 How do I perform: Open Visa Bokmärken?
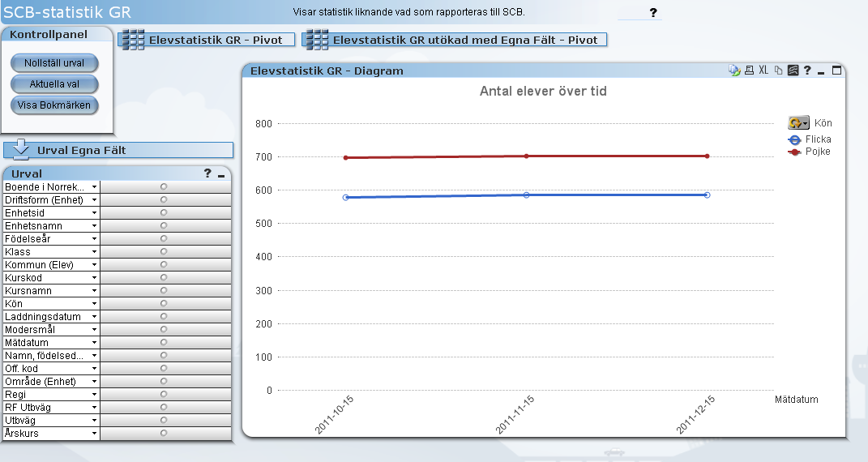[x=54, y=105]
